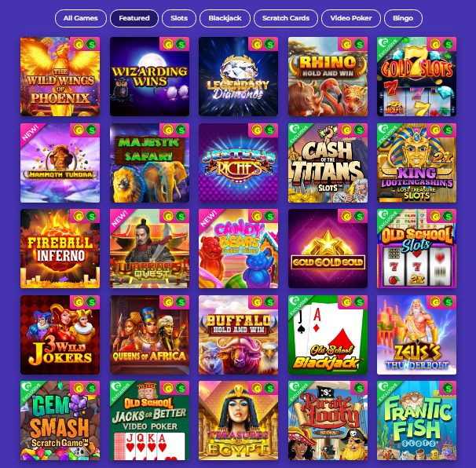This screenshot has height=468, width=476.
Task: Click Exclusive badge on Old School Blackjack
Action: [298, 305]
